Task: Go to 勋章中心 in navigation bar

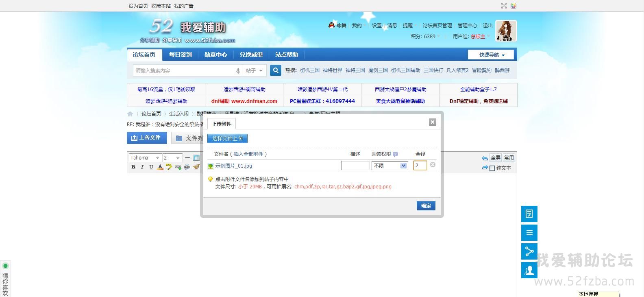Action: [215, 55]
